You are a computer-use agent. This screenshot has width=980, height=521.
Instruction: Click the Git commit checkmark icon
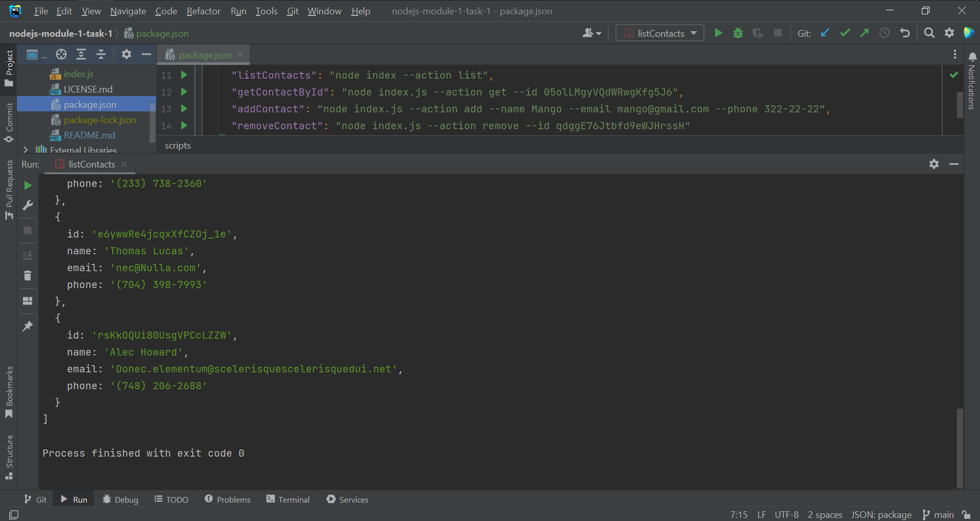pyautogui.click(x=845, y=33)
